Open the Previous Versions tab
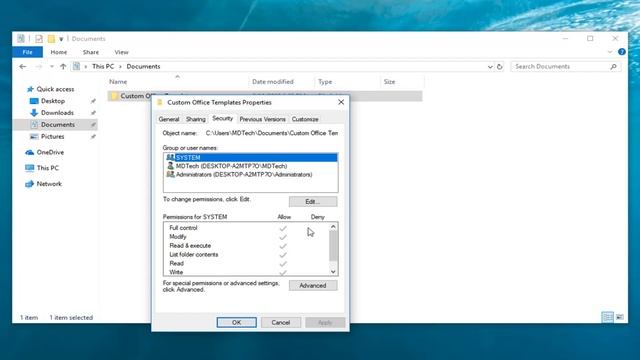The width and height of the screenshot is (640, 360). tap(262, 119)
